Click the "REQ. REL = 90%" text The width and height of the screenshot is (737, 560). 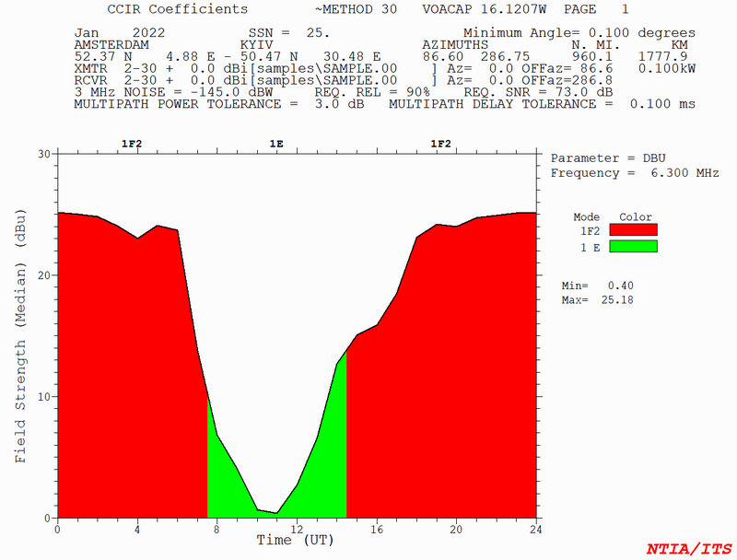pos(372,92)
